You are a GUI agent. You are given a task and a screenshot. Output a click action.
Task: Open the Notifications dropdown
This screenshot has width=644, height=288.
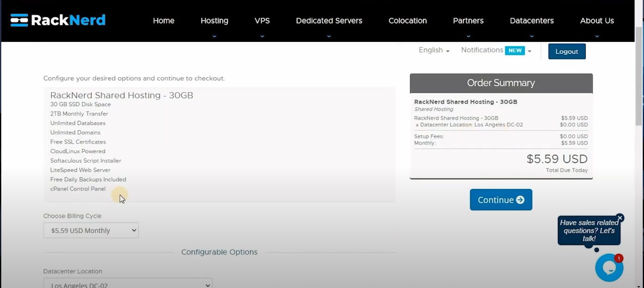tap(496, 50)
